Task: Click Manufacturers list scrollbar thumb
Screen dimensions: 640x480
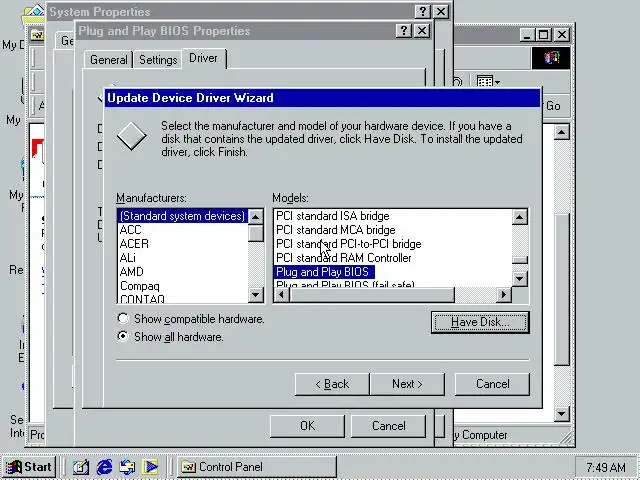Action: coord(256,233)
